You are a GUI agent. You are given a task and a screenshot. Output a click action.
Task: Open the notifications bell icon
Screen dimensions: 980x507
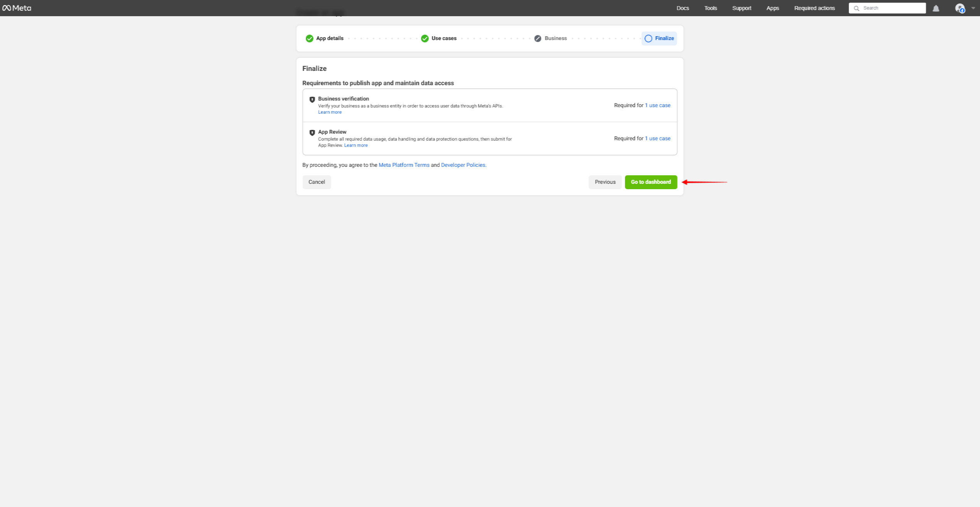[x=936, y=8]
